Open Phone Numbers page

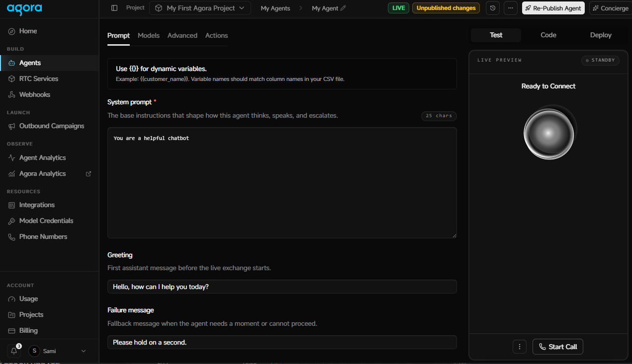43,236
